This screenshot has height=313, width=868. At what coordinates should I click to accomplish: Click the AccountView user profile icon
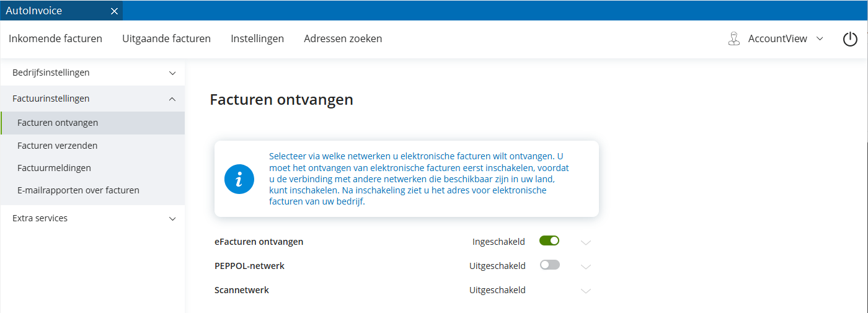[734, 39]
